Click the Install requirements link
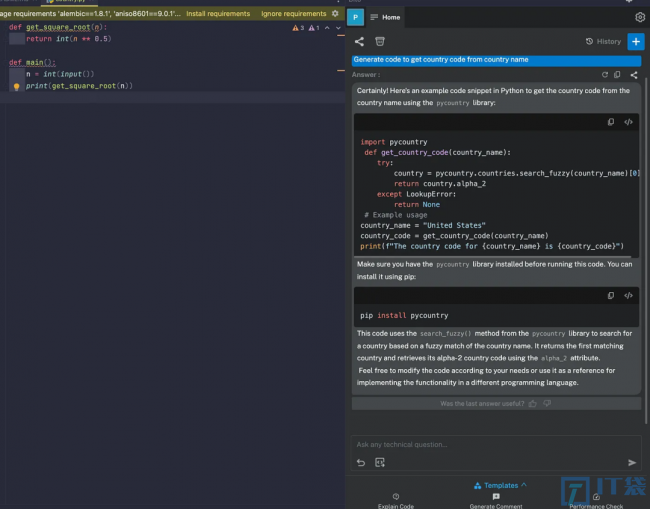Viewport: 650px width, 509px height. point(218,14)
